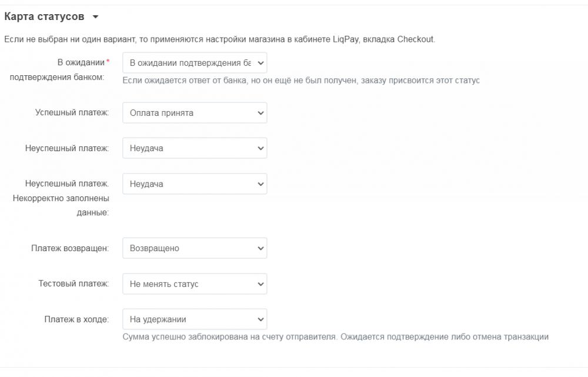
Task: Open the "Платеж в холде" dropdown
Action: (194, 319)
